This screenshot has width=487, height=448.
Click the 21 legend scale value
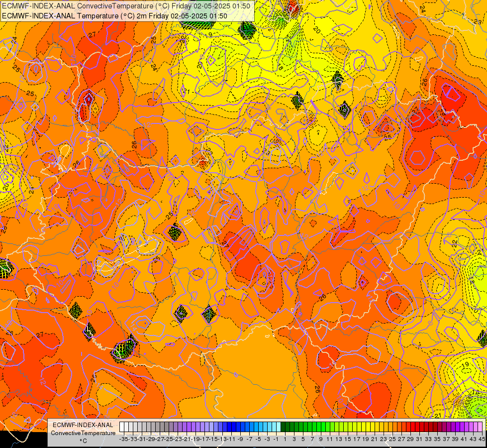point(375,439)
